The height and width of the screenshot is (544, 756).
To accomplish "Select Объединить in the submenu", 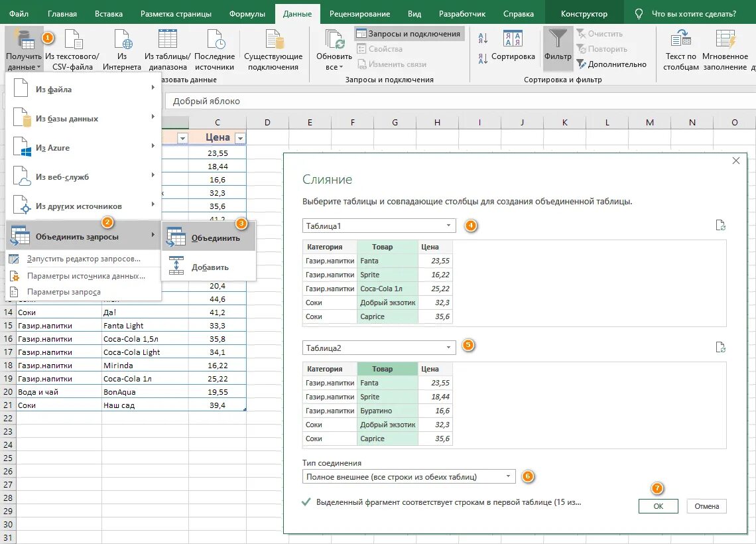I will click(x=208, y=238).
